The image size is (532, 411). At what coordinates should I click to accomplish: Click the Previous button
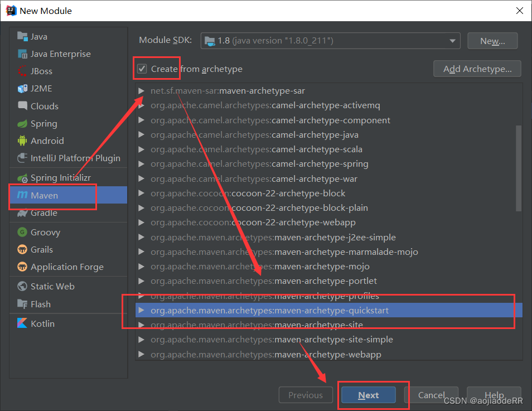pyautogui.click(x=306, y=395)
